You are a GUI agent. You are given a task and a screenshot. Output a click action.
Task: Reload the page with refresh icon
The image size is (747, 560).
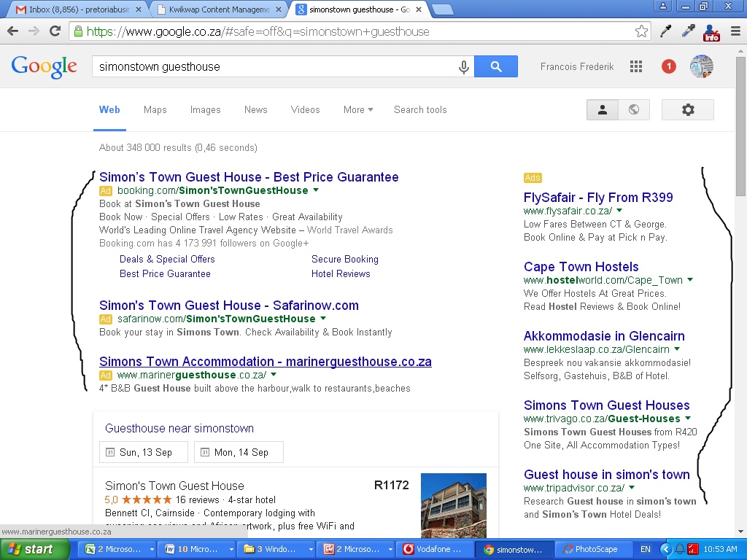[55, 31]
